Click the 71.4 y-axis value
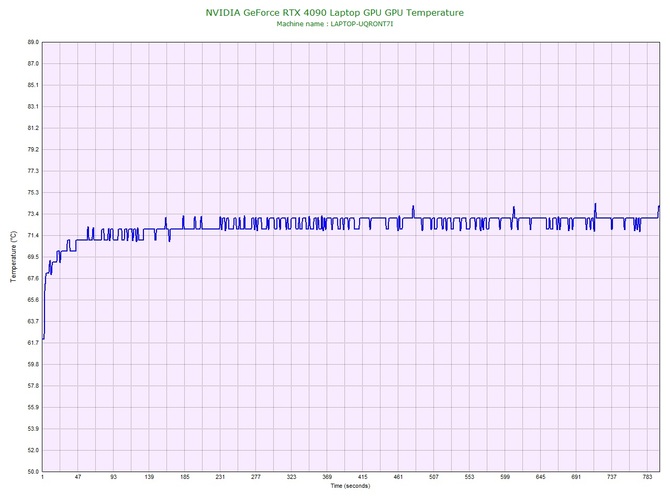Image resolution: width=670 pixels, height=503 pixels. (x=33, y=235)
